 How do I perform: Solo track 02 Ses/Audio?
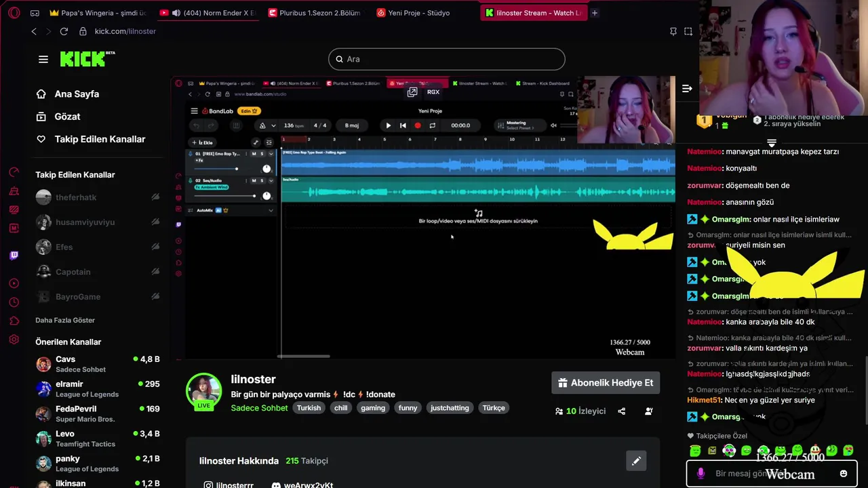coord(262,180)
